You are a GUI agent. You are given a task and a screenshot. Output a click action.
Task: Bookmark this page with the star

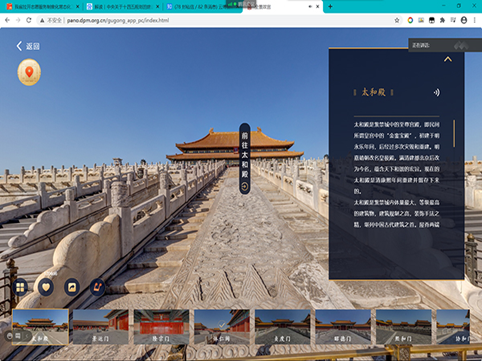(397, 20)
